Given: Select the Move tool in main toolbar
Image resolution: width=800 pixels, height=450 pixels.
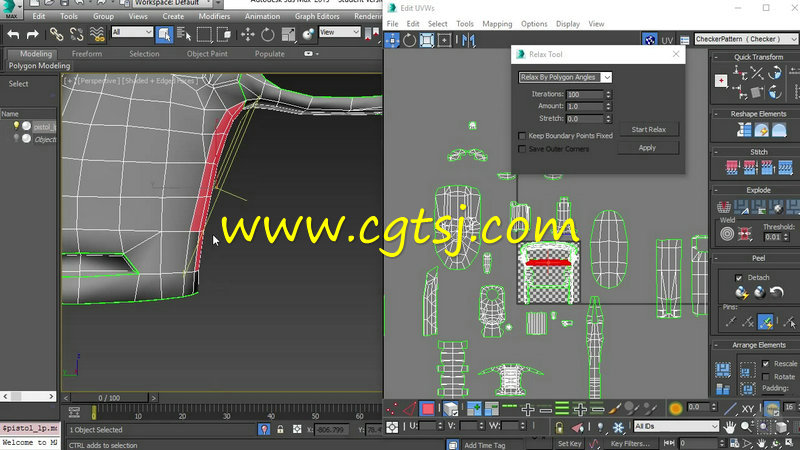Looking at the screenshot, I should point(248,34).
